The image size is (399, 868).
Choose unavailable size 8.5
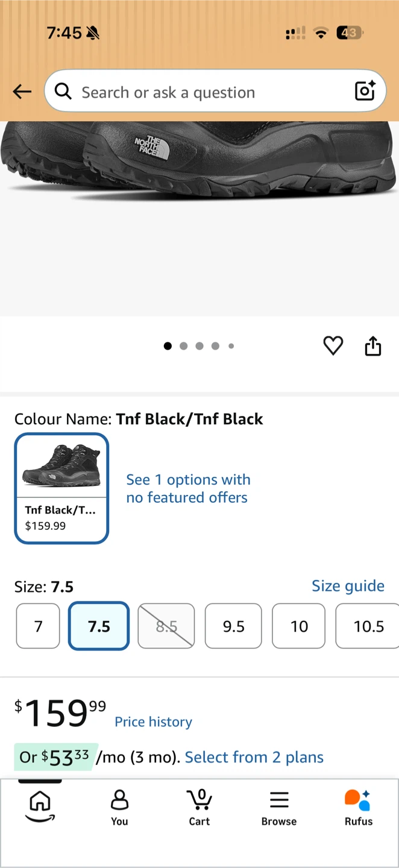(x=166, y=626)
